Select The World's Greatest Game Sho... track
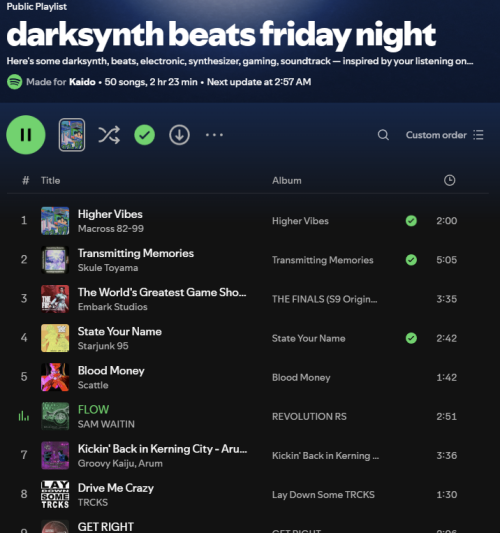500x533 pixels. click(x=162, y=292)
